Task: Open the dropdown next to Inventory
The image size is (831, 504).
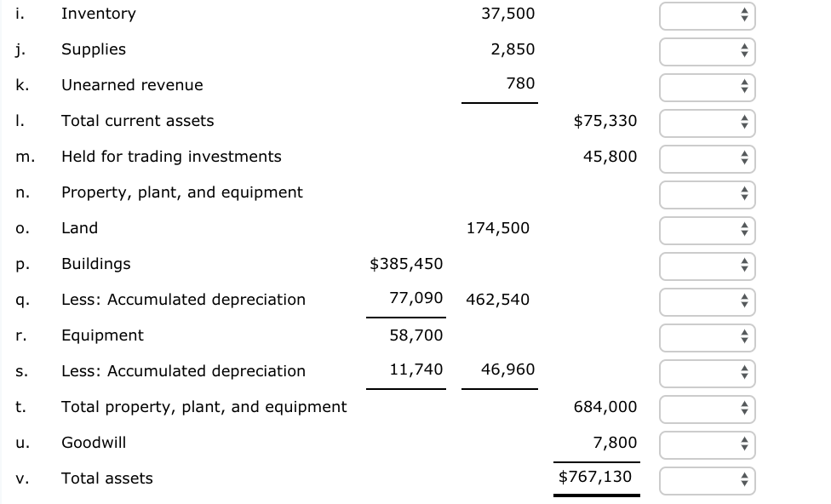Action: (x=706, y=16)
